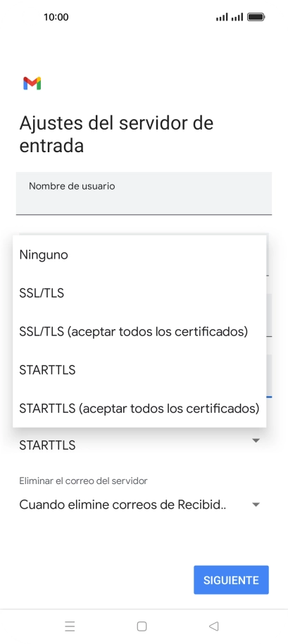
Task: Expand the arrow beside Cuando elimine correos
Action: tap(256, 504)
